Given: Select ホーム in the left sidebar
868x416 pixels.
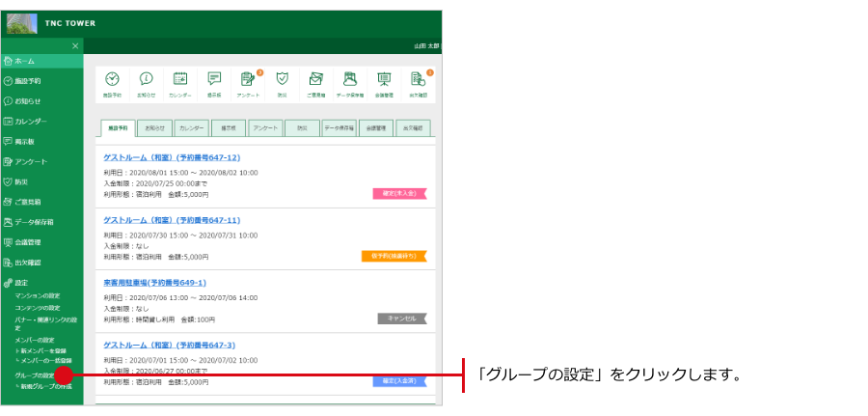Looking at the screenshot, I should 24,61.
